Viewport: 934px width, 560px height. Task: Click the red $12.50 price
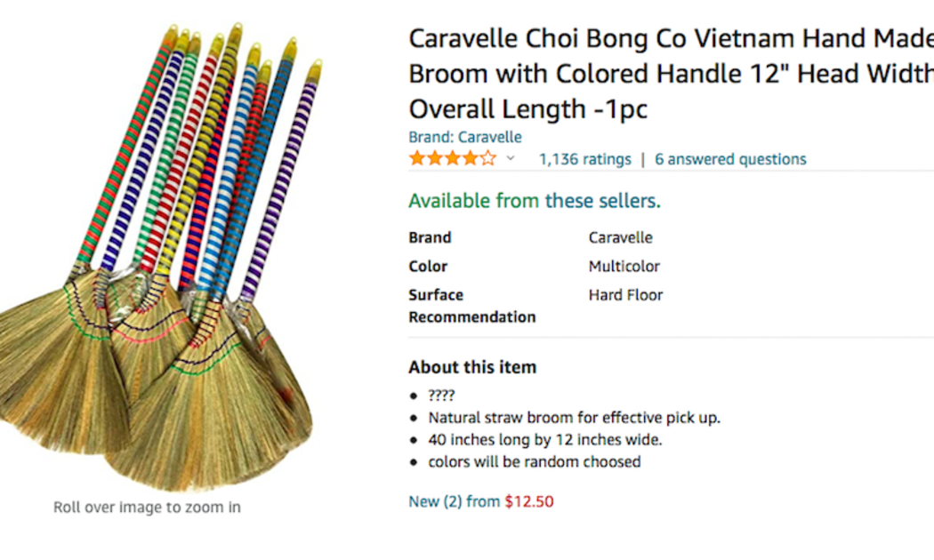529,501
